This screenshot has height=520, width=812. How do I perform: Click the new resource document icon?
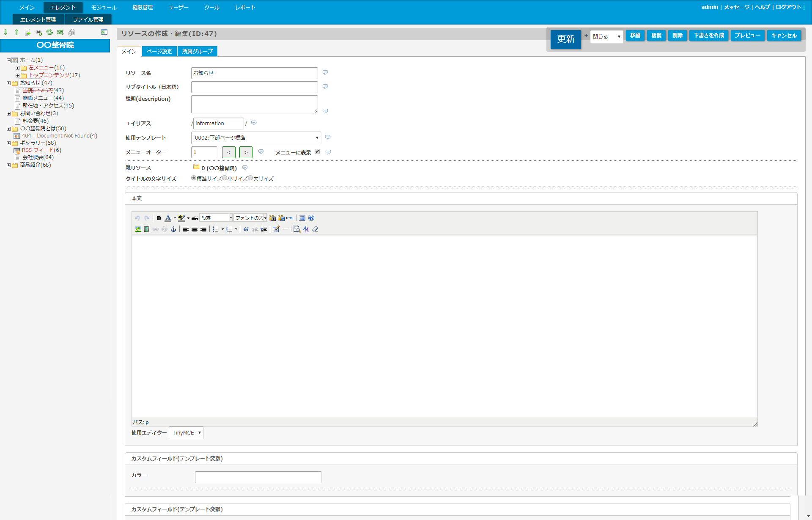pyautogui.click(x=27, y=33)
